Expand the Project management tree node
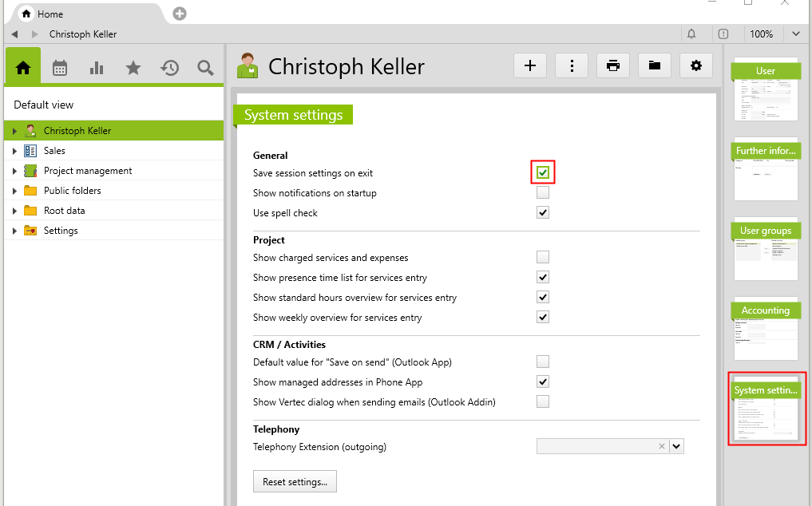 (14, 171)
